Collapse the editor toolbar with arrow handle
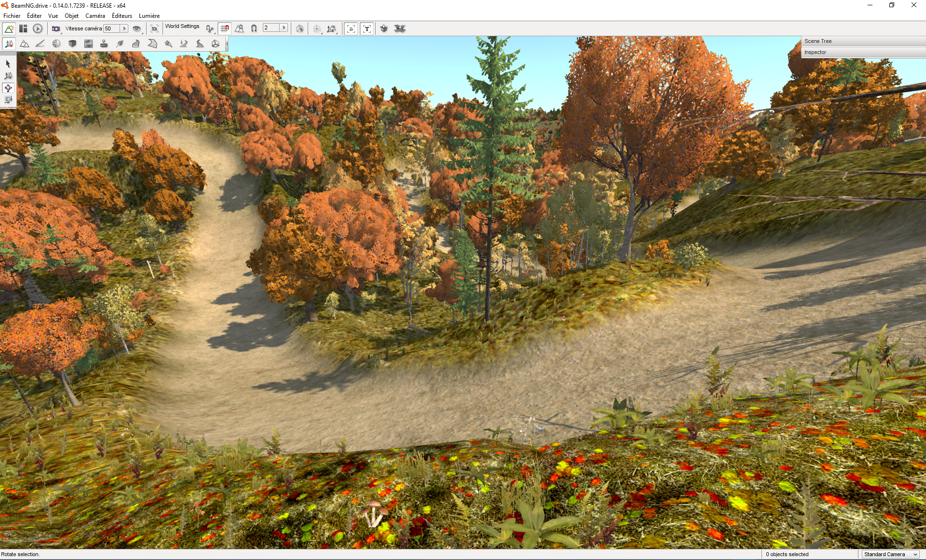This screenshot has width=926, height=560. [227, 44]
